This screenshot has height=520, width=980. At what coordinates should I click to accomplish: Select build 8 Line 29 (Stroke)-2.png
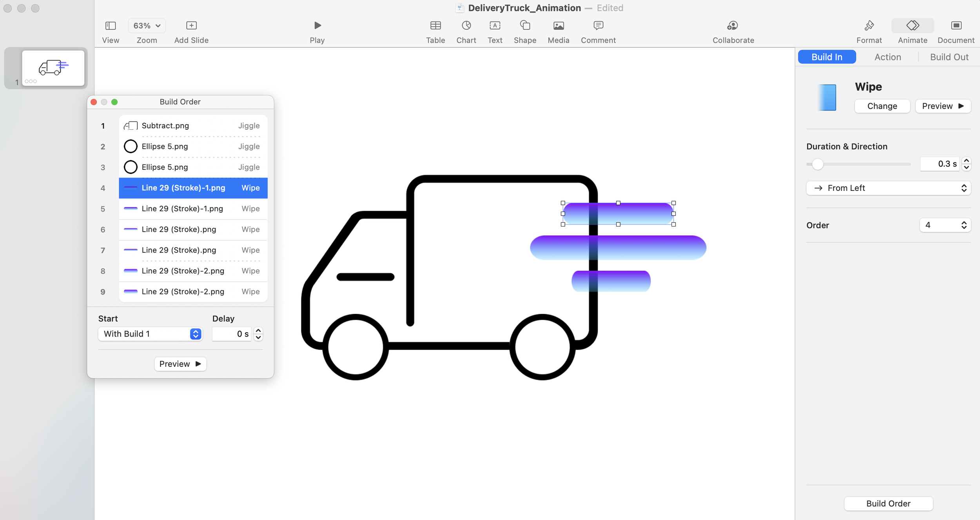coord(193,271)
